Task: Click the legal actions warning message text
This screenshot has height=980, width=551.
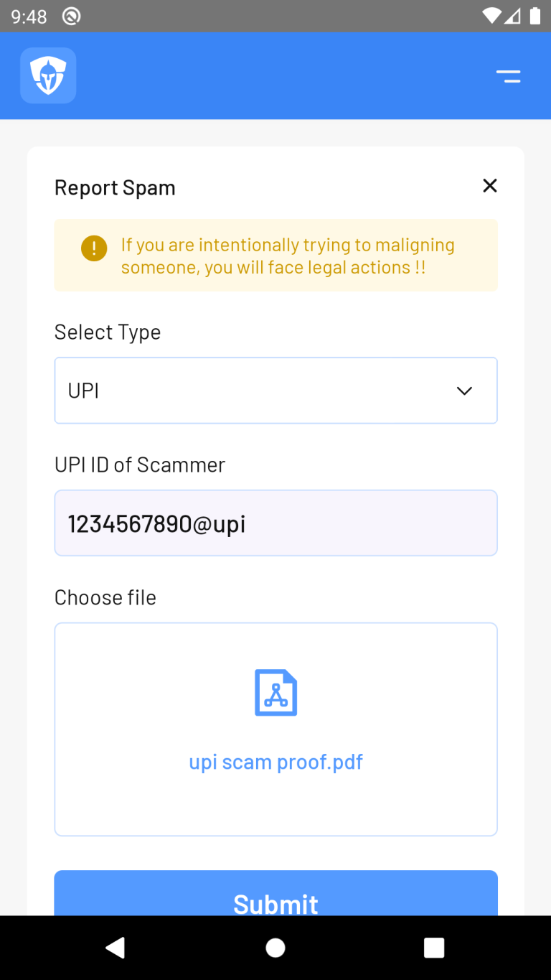Action: tap(288, 256)
